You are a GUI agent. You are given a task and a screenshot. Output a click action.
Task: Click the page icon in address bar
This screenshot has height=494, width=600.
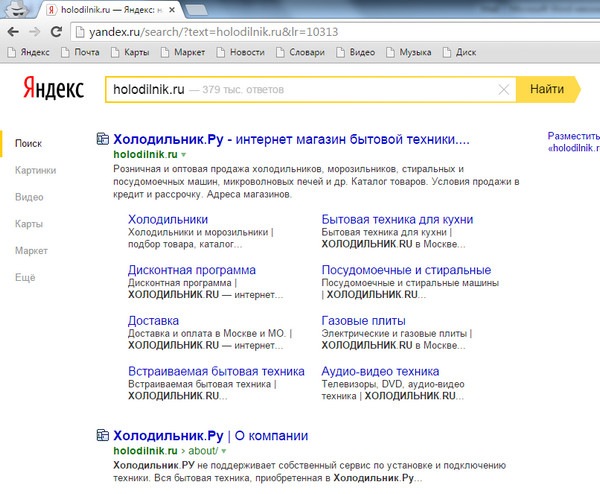point(80,32)
